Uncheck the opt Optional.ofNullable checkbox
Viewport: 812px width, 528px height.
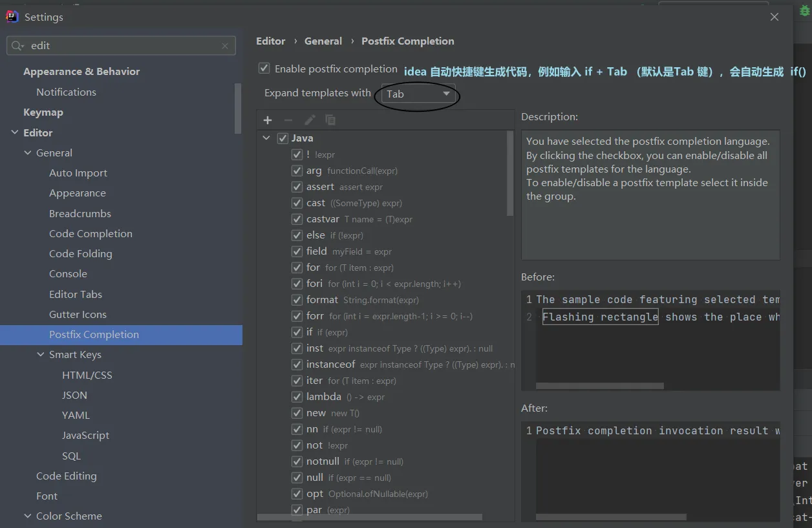click(297, 494)
